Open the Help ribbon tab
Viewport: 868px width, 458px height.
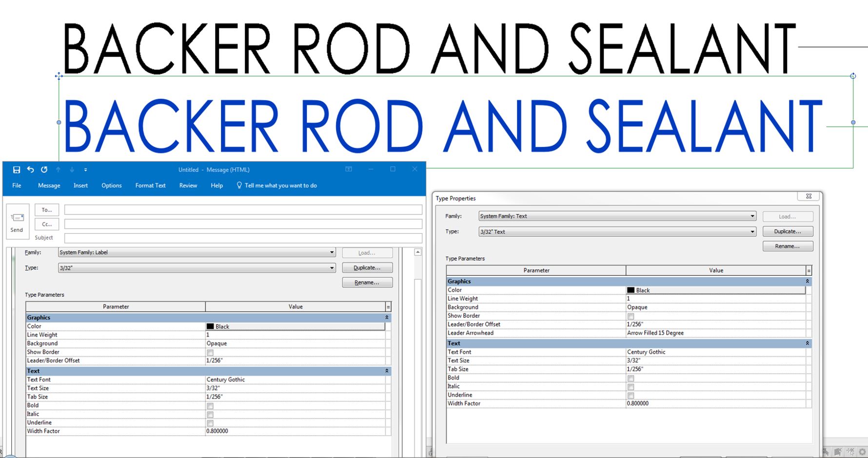[217, 186]
